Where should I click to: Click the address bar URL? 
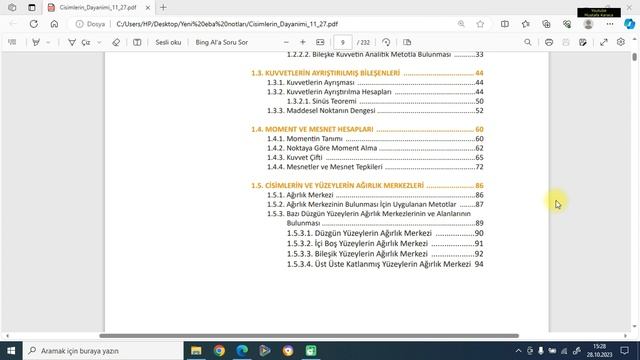227,24
